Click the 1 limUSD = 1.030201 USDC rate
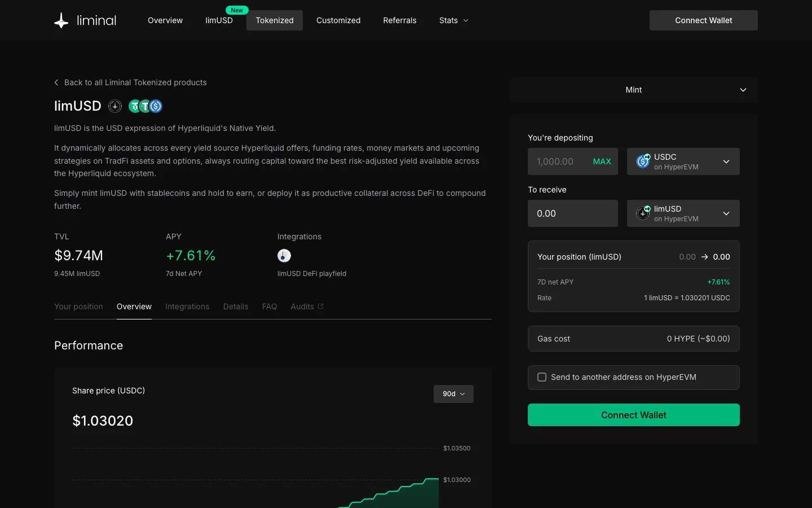Image resolution: width=812 pixels, height=508 pixels. pos(687,298)
